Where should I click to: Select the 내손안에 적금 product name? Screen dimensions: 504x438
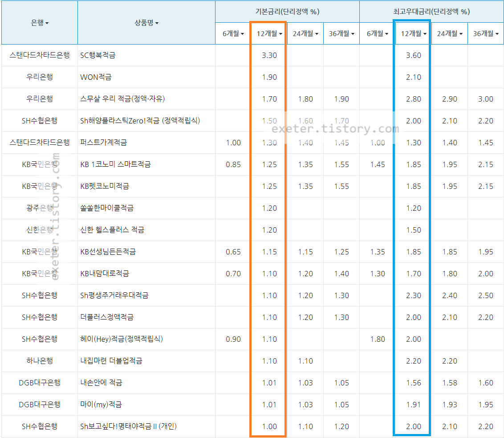(x=101, y=383)
